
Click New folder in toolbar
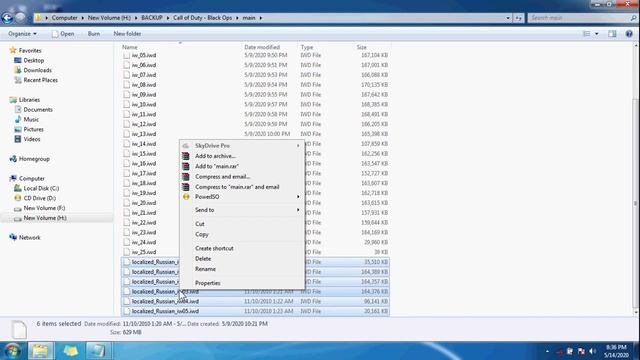(x=127, y=34)
